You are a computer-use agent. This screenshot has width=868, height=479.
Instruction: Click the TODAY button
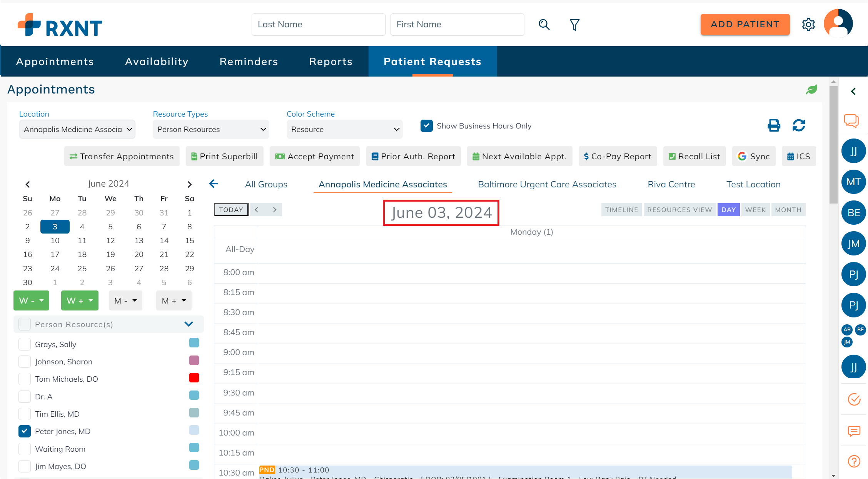231,210
